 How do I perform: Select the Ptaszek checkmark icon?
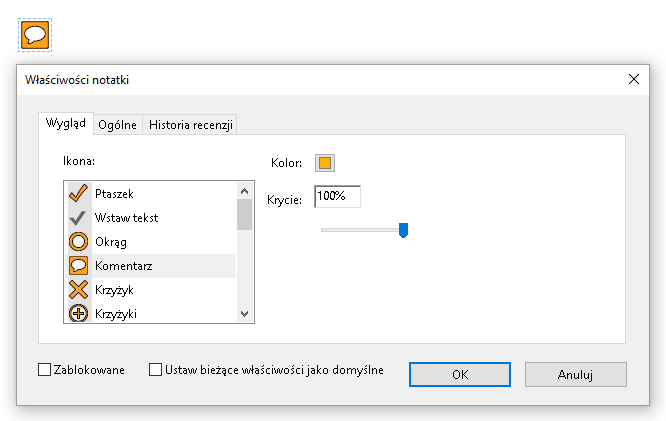pyautogui.click(x=79, y=193)
